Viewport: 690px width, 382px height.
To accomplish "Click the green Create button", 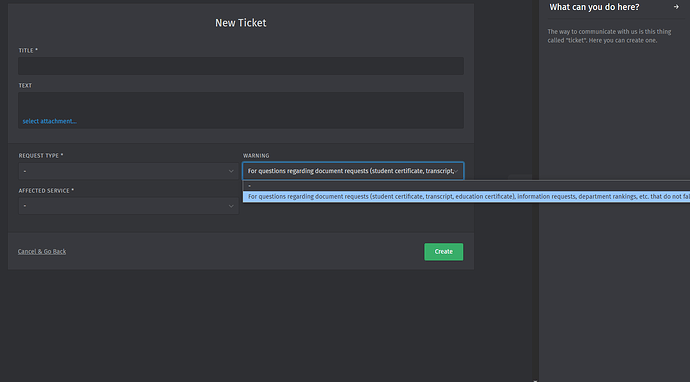I will 444,252.
